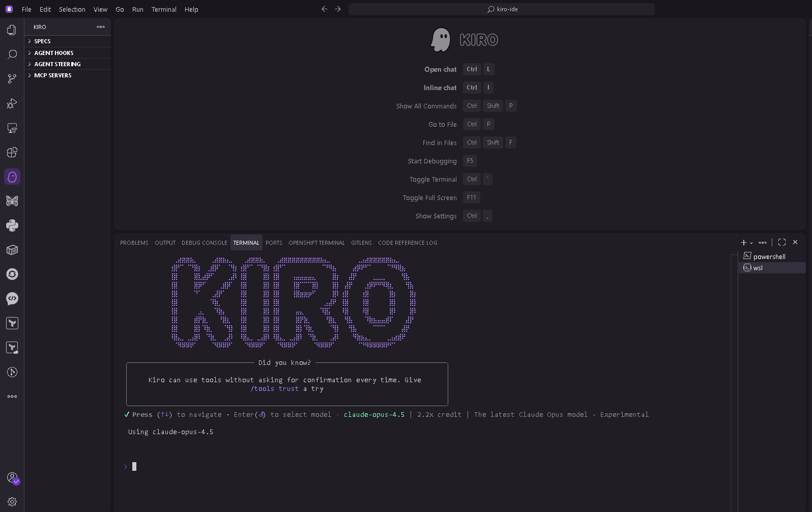Expand the SPECS section
The height and width of the screenshot is (512, 812).
pos(42,41)
